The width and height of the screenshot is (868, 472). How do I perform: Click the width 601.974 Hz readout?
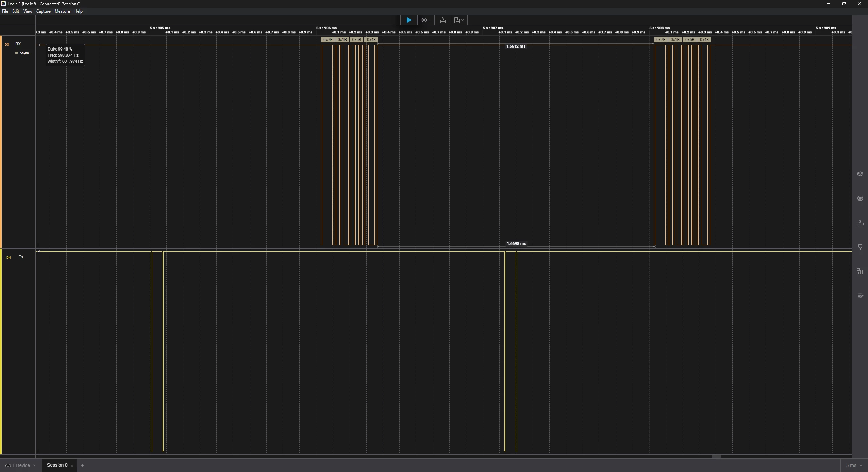65,61
